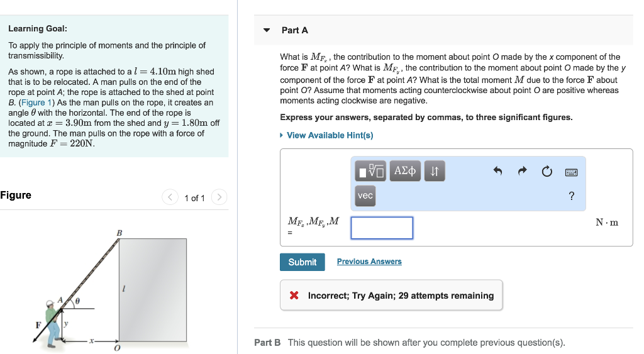Open the math templates (fraction/root) palette
The image size is (644, 354).
pos(371,170)
